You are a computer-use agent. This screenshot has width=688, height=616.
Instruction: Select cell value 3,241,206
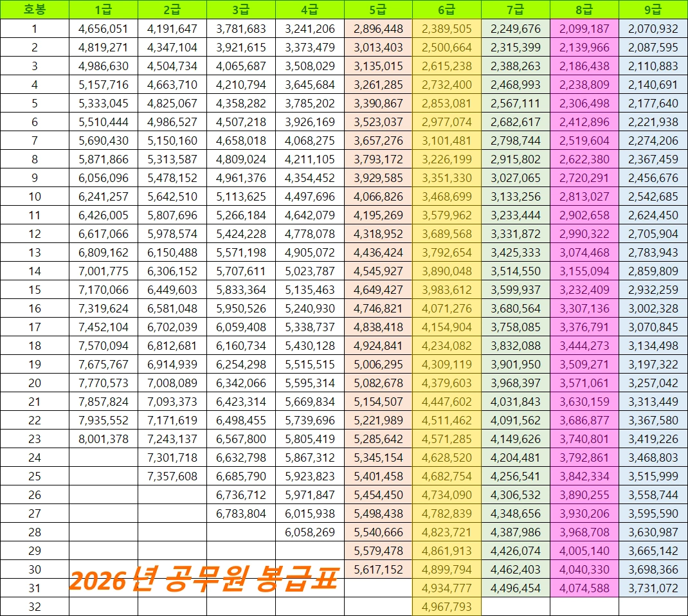310,29
